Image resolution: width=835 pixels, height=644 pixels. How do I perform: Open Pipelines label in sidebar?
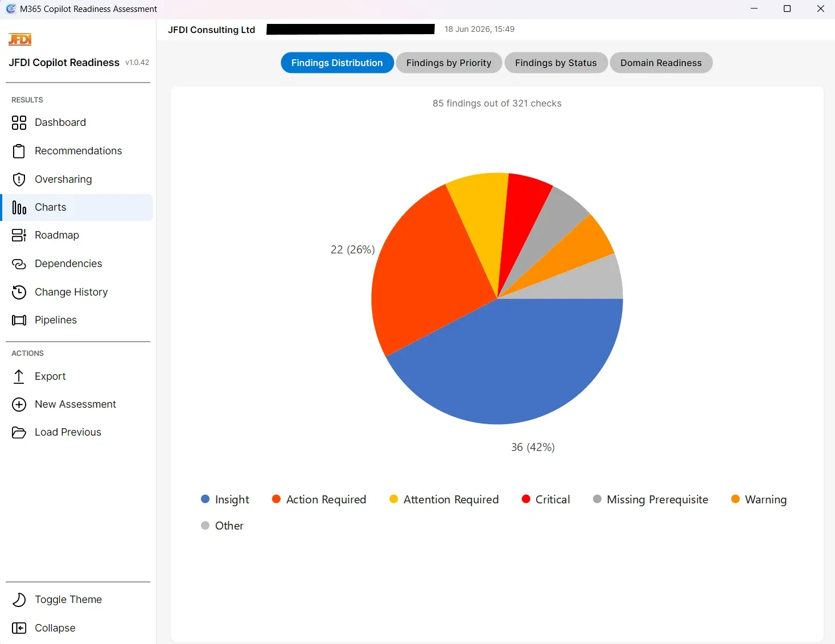[x=56, y=320]
